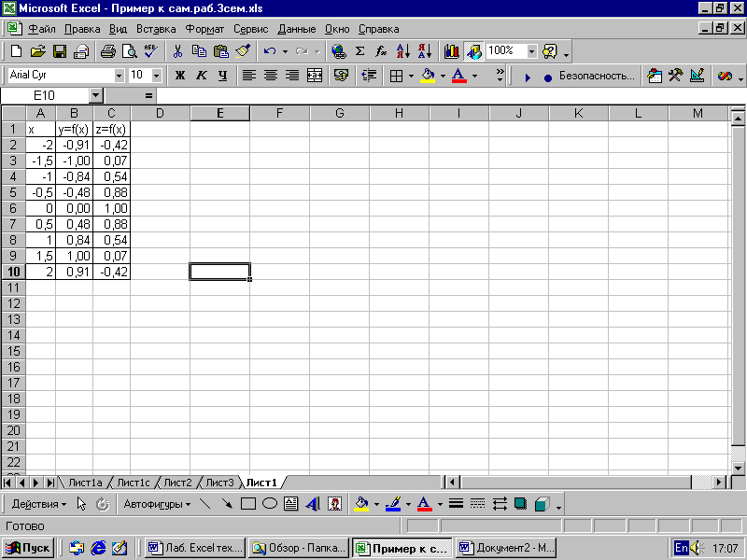
Task: Toggle Design Mode ruler icon
Action: tap(697, 76)
